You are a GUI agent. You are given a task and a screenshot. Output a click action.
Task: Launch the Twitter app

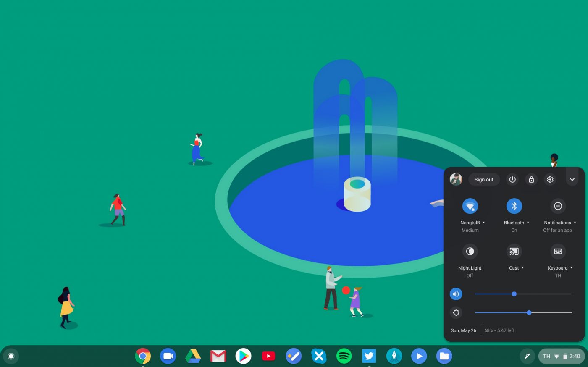[x=369, y=356]
